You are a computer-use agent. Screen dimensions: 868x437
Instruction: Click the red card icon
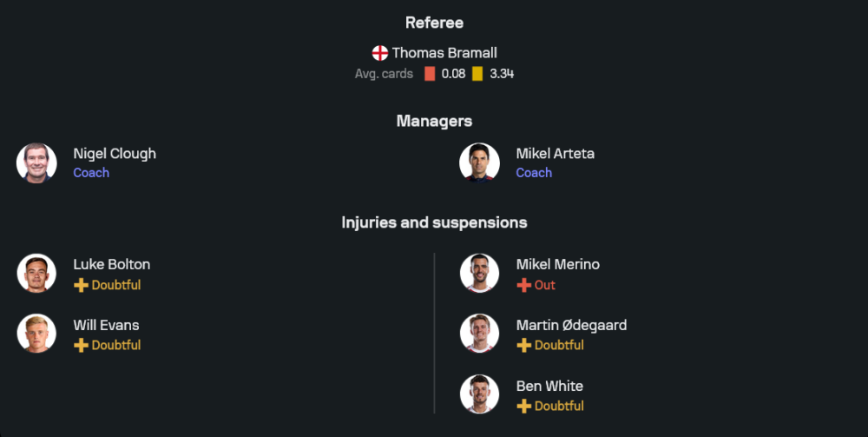[430, 74]
